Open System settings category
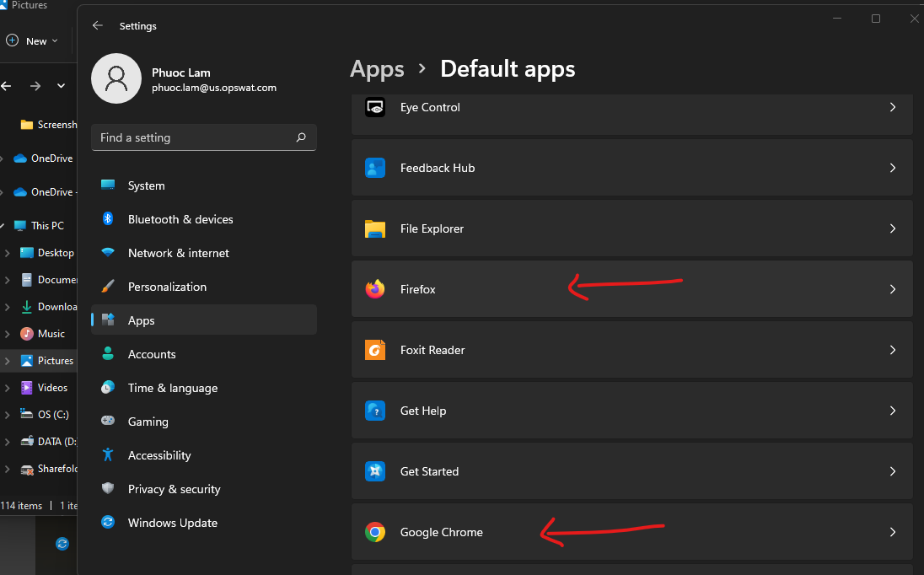This screenshot has height=575, width=924. click(x=204, y=185)
